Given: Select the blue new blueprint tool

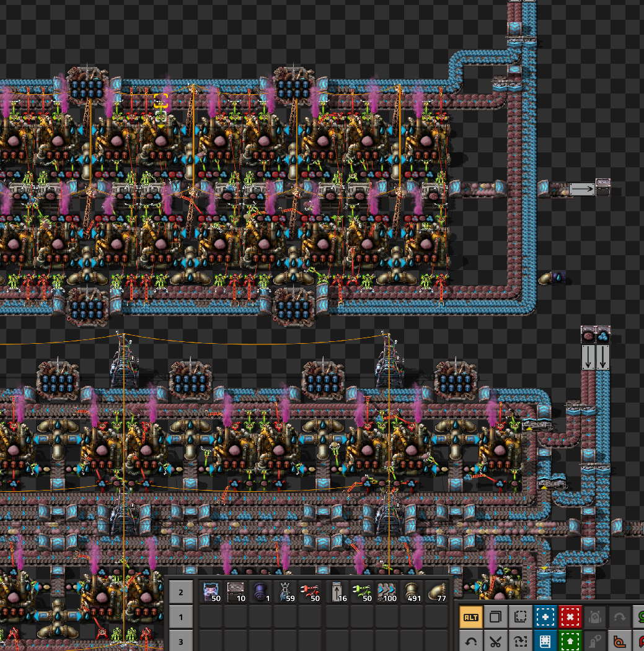Looking at the screenshot, I should click(x=545, y=617).
